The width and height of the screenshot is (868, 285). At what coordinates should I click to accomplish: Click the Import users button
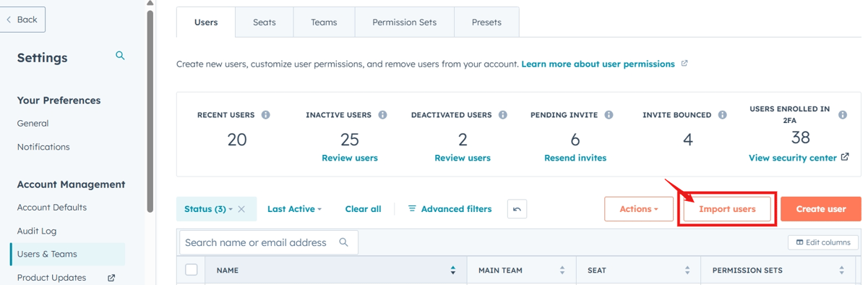[x=727, y=209]
